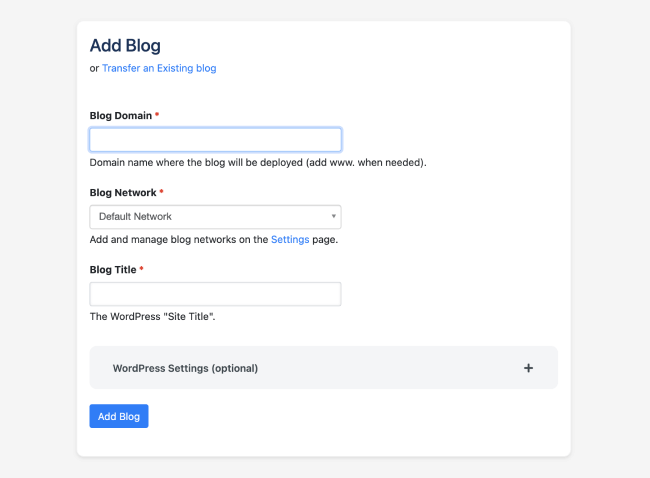Focus the Blog Domain text field
Screen dimensions: 650x478
click(215, 140)
